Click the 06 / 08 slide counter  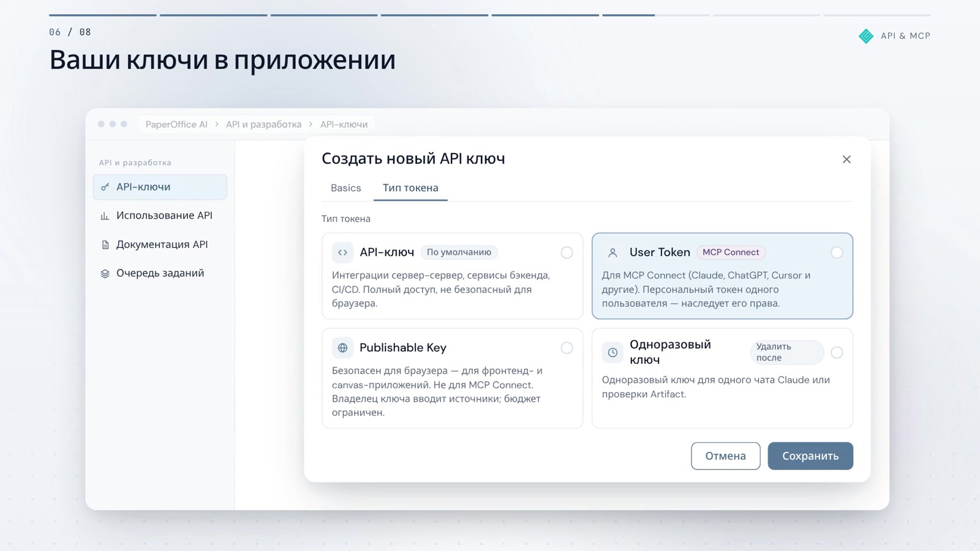[x=70, y=32]
